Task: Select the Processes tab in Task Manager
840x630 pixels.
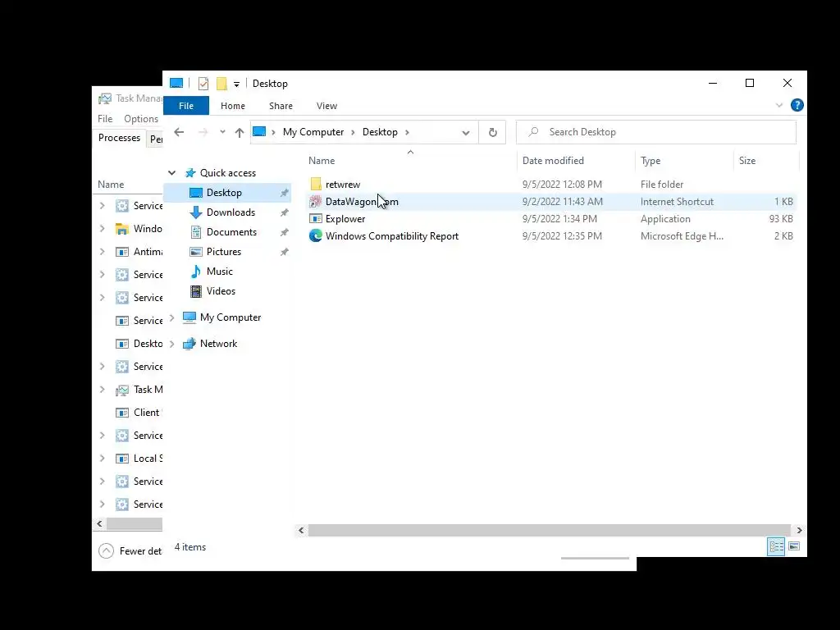Action: coord(119,138)
